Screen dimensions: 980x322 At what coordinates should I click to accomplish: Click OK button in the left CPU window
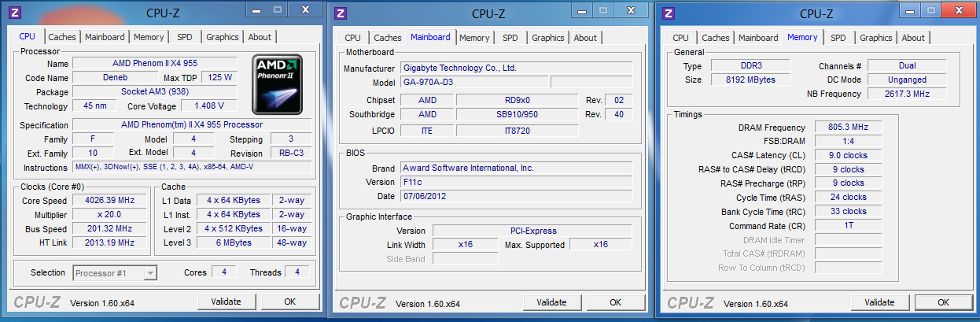pos(290,302)
